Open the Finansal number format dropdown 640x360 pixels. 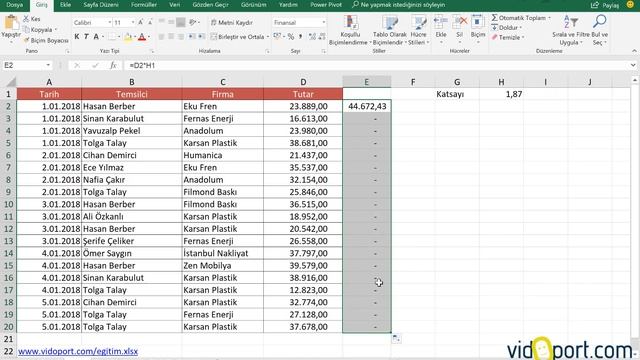click(x=324, y=22)
